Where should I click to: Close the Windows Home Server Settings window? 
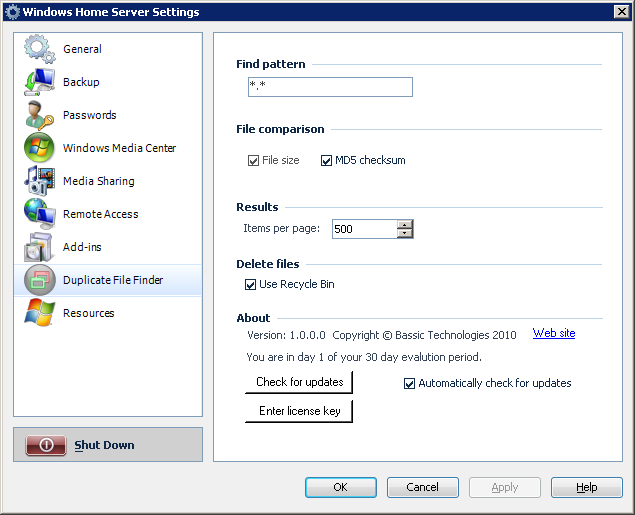(622, 12)
